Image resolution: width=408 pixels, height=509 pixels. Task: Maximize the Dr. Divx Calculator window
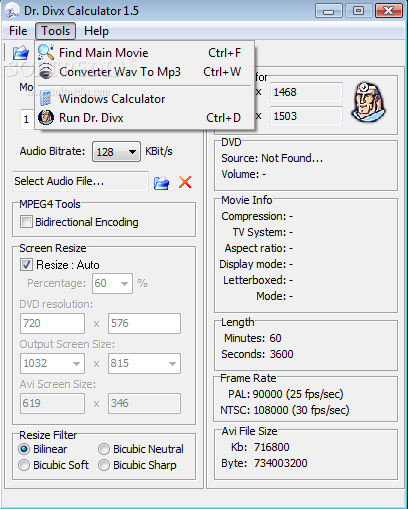click(358, 11)
